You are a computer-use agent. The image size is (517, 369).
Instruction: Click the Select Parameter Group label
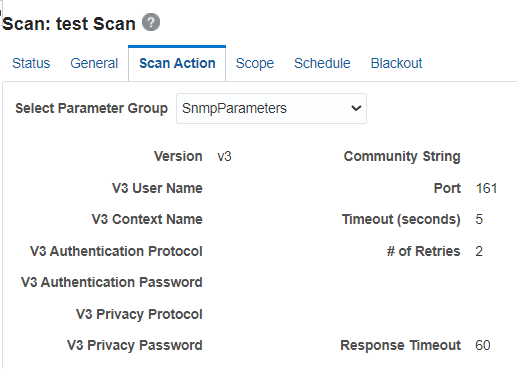[x=91, y=108]
